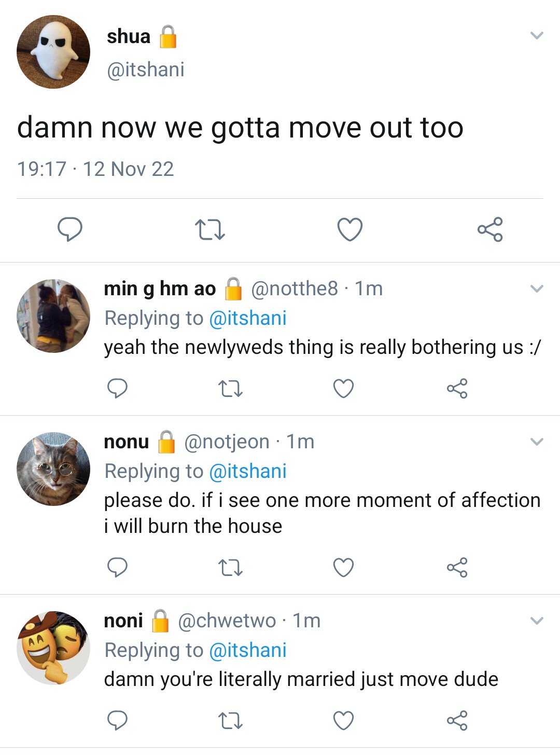Screen dimensions: 560x756
Task: Open nonu's cat avatar profile
Action: coord(53,469)
